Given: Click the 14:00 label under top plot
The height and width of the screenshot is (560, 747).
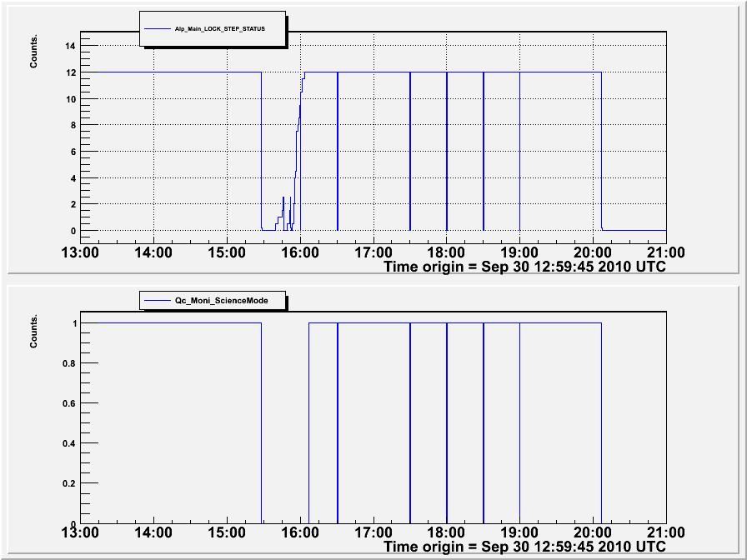Looking at the screenshot, I should click(x=153, y=252).
